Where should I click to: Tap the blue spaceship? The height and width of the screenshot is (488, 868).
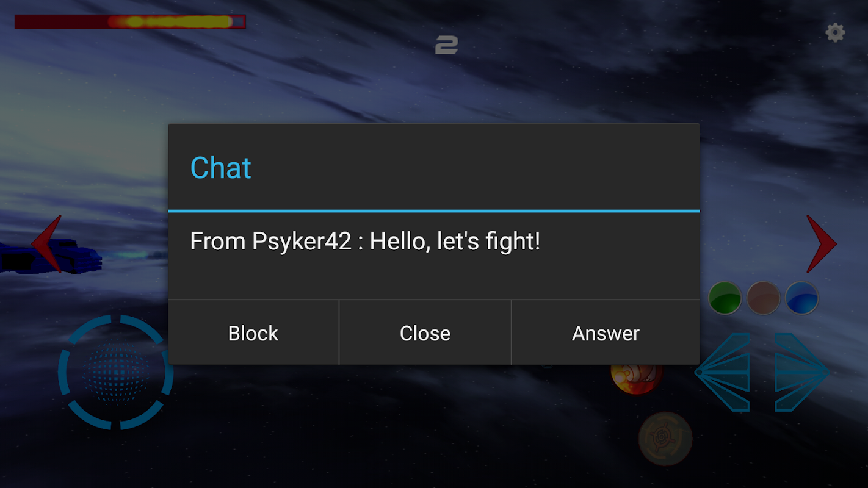(x=51, y=256)
